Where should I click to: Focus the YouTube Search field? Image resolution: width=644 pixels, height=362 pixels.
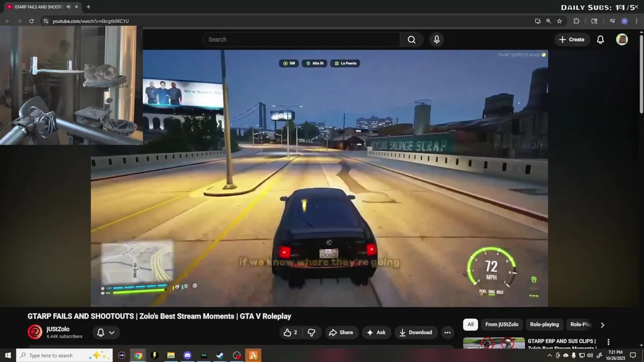click(301, 40)
